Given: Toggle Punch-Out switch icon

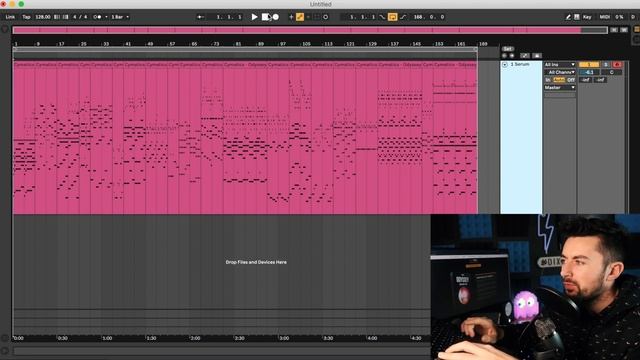Looking at the screenshot, I should [x=403, y=17].
